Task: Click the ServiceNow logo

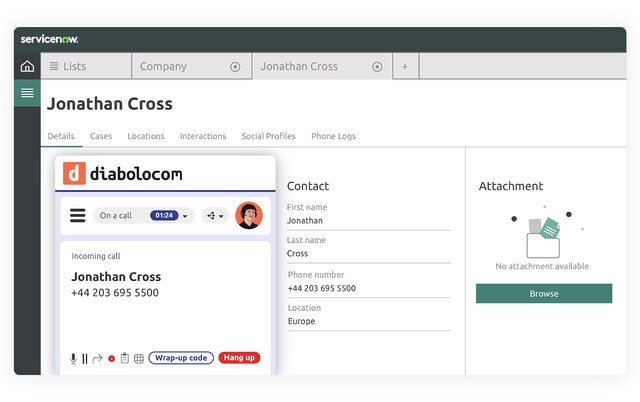Action: click(x=49, y=39)
